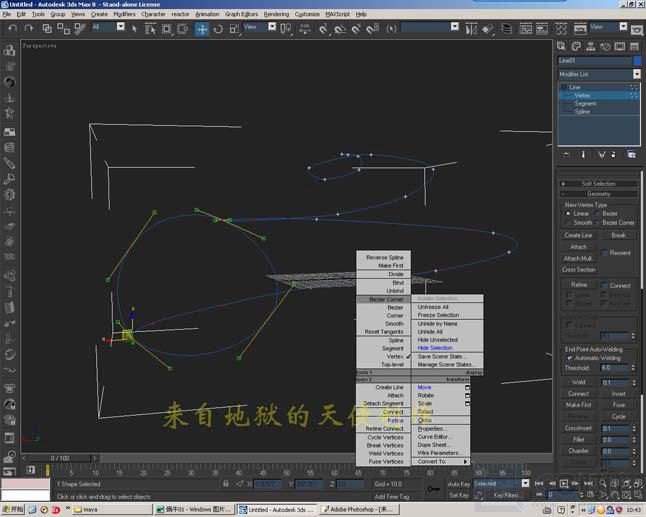The image size is (646, 517).
Task: Switch to the Display command panel tab
Action: (x=620, y=46)
